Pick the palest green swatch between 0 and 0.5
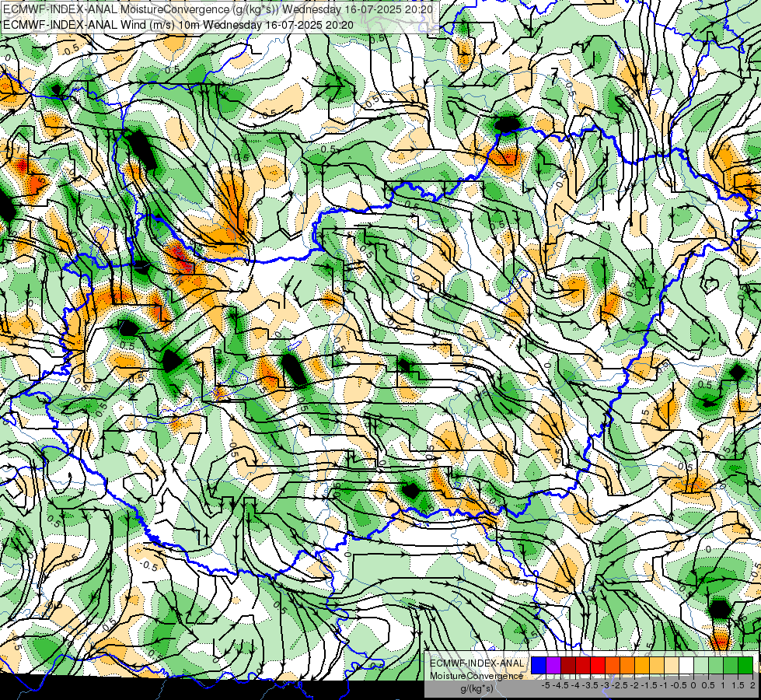The width and height of the screenshot is (761, 700). coord(701,665)
